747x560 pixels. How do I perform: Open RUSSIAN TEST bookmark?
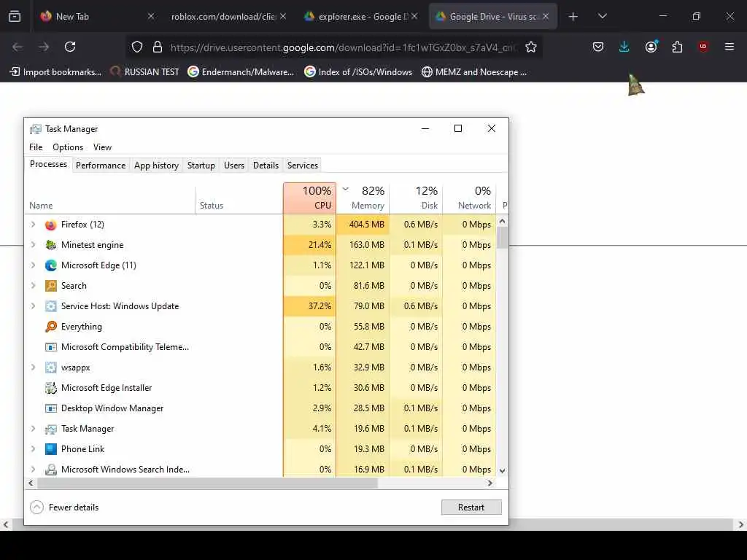(144, 72)
